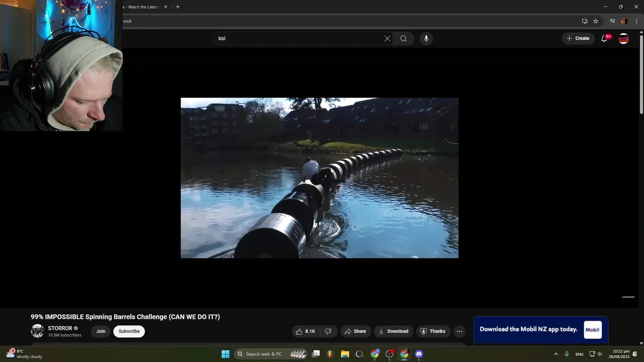The height and width of the screenshot is (362, 644).
Task: Start voice search with microphone icon
Action: pos(426,38)
